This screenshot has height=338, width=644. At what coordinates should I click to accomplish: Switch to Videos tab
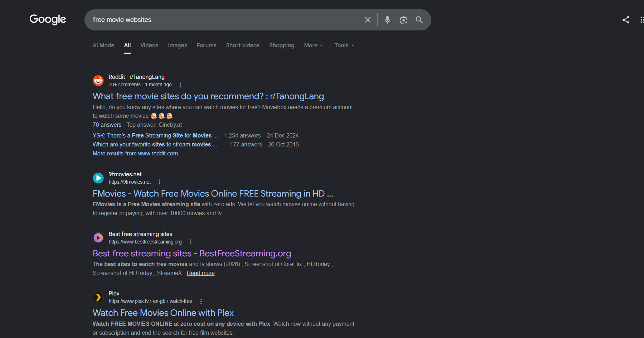coord(149,45)
